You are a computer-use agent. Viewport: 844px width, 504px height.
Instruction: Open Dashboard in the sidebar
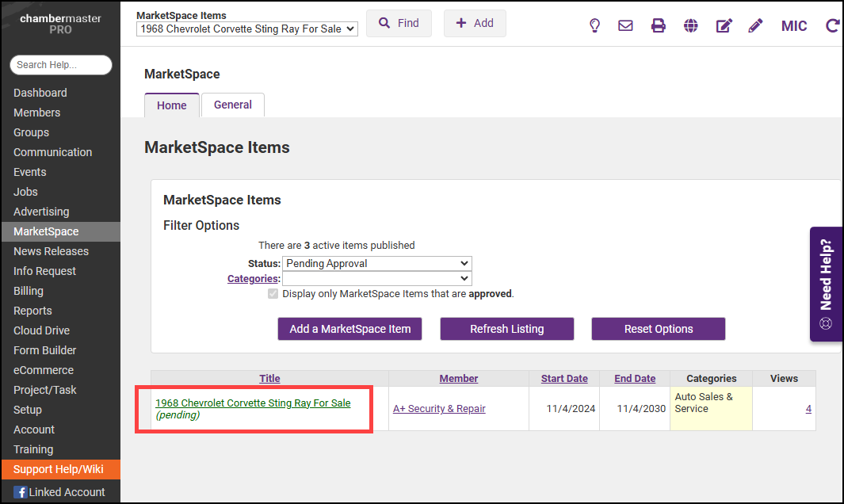coord(40,93)
